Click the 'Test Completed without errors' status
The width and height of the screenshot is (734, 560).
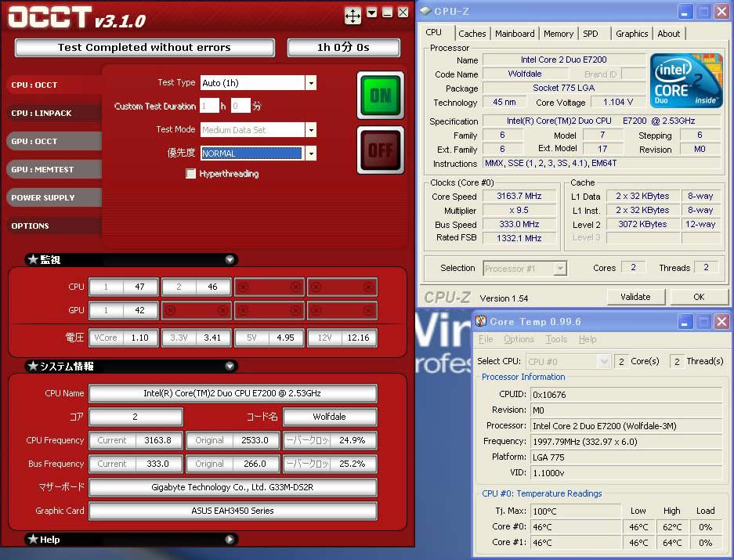click(144, 48)
